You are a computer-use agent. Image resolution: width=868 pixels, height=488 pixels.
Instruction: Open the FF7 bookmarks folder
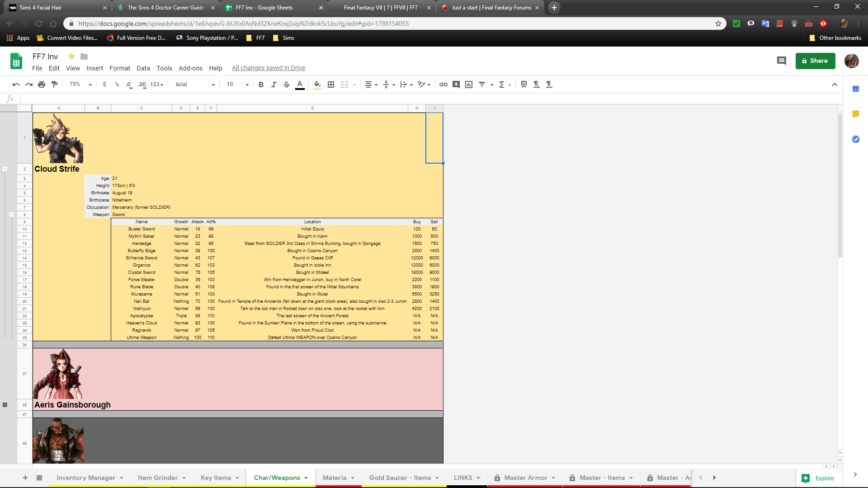(255, 38)
